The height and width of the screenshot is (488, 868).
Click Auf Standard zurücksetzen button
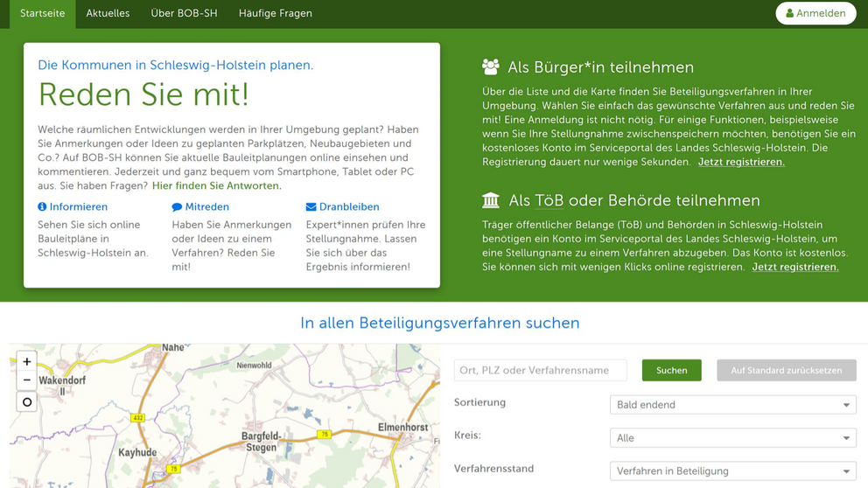coord(786,370)
